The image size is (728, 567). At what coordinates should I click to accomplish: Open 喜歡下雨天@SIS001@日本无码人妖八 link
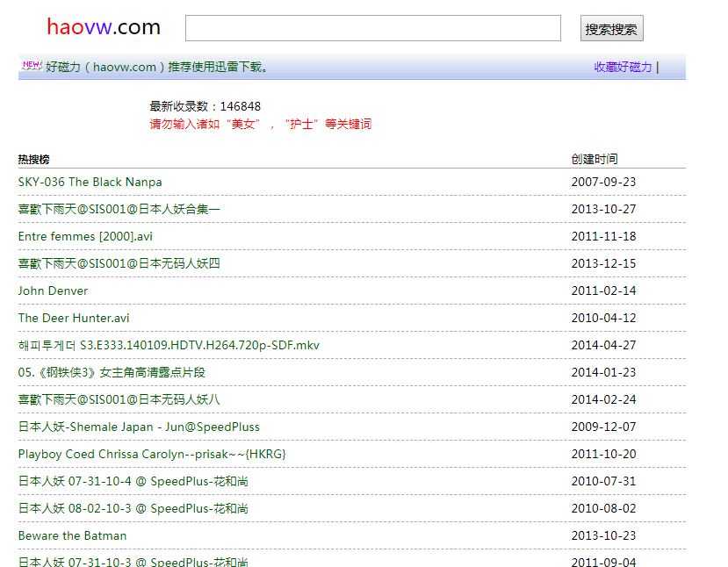tap(119, 400)
